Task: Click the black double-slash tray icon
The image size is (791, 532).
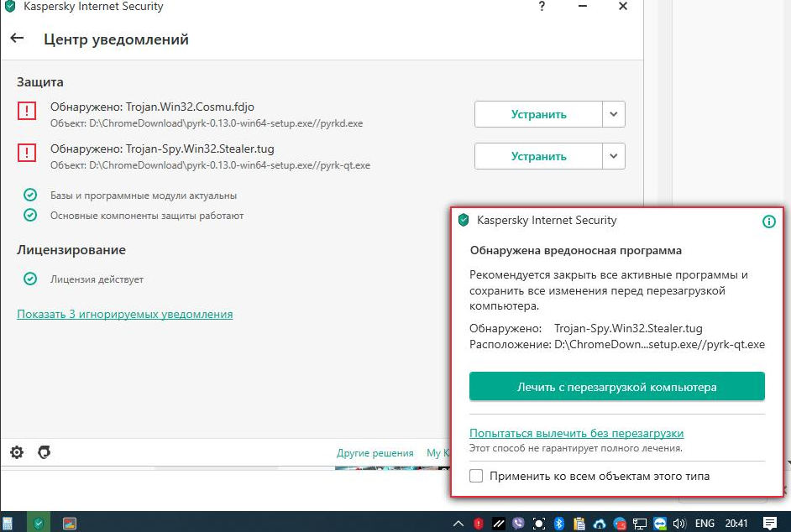Action: click(499, 524)
